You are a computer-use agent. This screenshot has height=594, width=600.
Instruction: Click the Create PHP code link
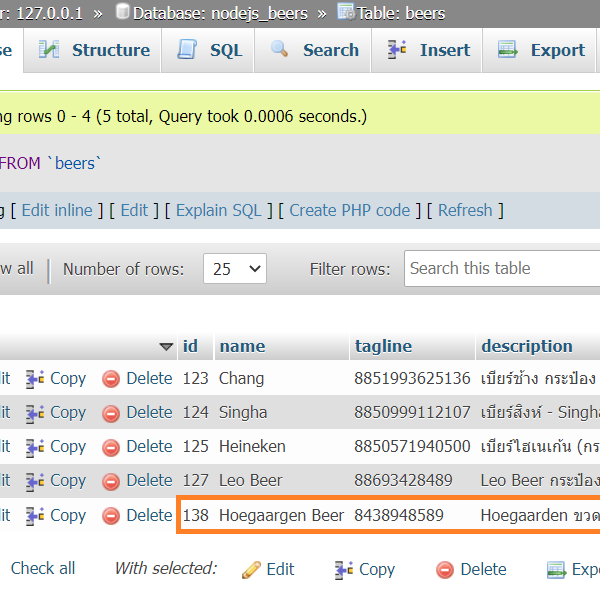point(350,210)
